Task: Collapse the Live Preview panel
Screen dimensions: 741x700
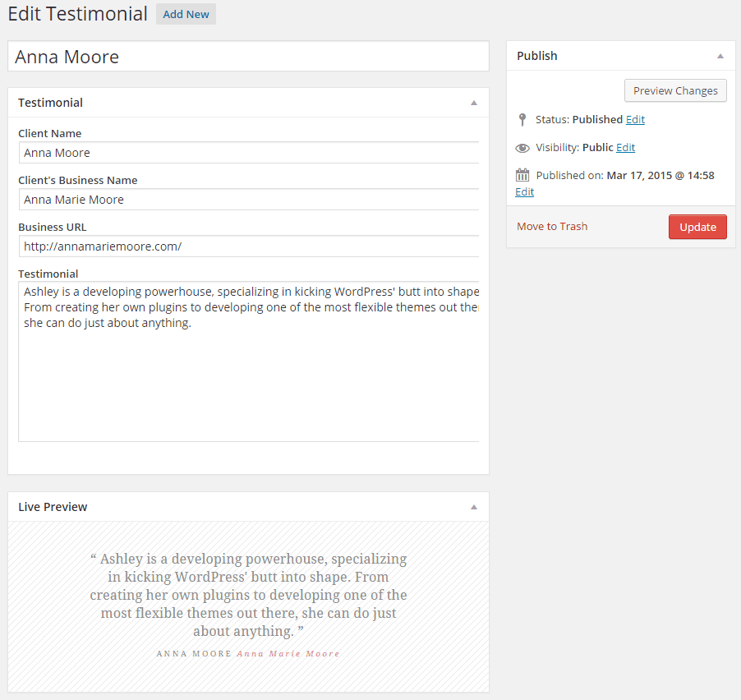Action: (473, 508)
